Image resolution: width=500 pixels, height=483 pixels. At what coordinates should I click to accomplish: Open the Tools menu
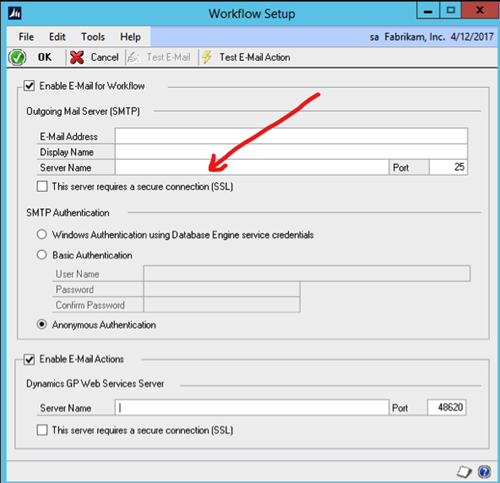click(93, 37)
